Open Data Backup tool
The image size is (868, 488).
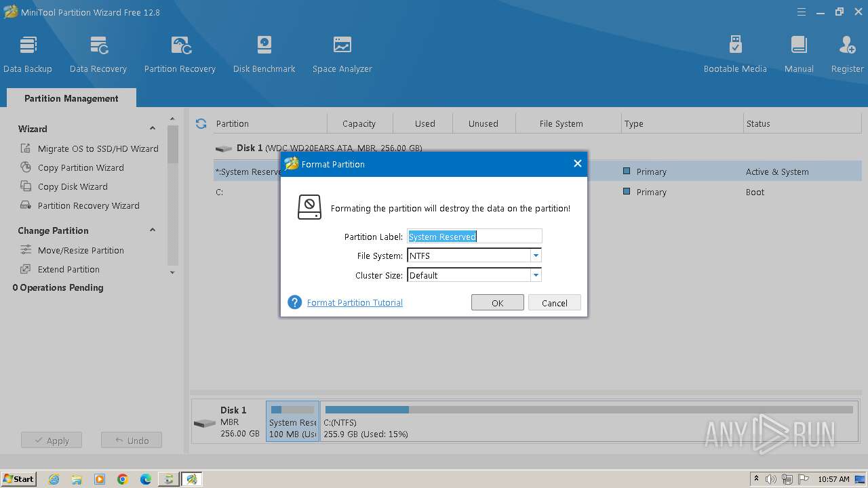[27, 54]
